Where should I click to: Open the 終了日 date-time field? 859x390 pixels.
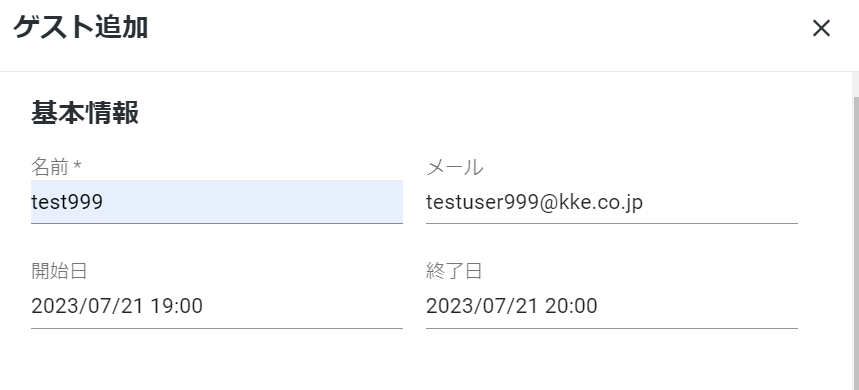pos(612,306)
